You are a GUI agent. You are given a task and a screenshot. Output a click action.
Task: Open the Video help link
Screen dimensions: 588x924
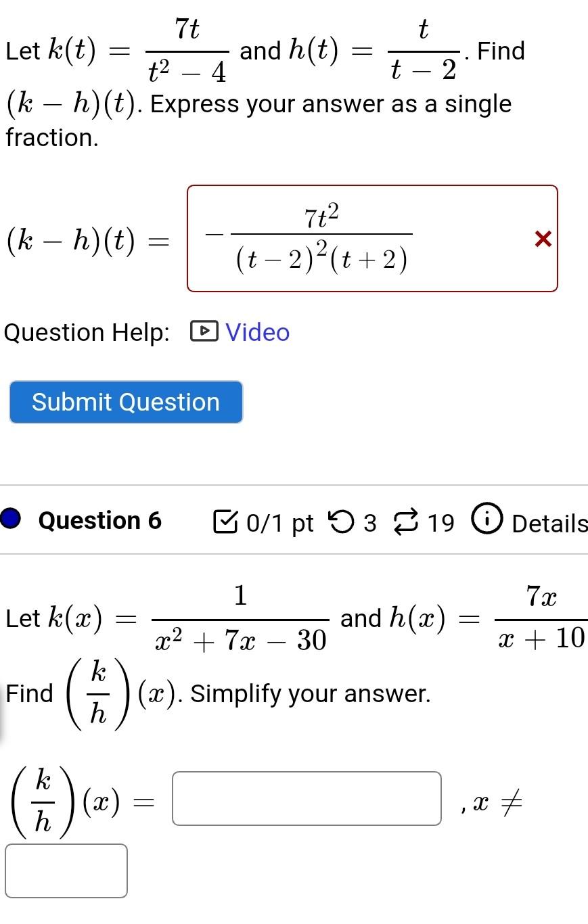click(257, 332)
